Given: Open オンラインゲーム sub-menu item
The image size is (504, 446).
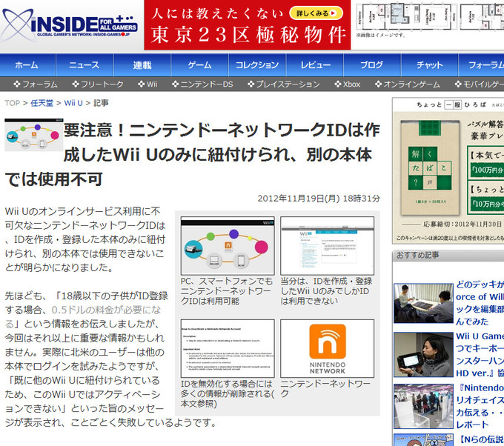Looking at the screenshot, I should coord(407,84).
